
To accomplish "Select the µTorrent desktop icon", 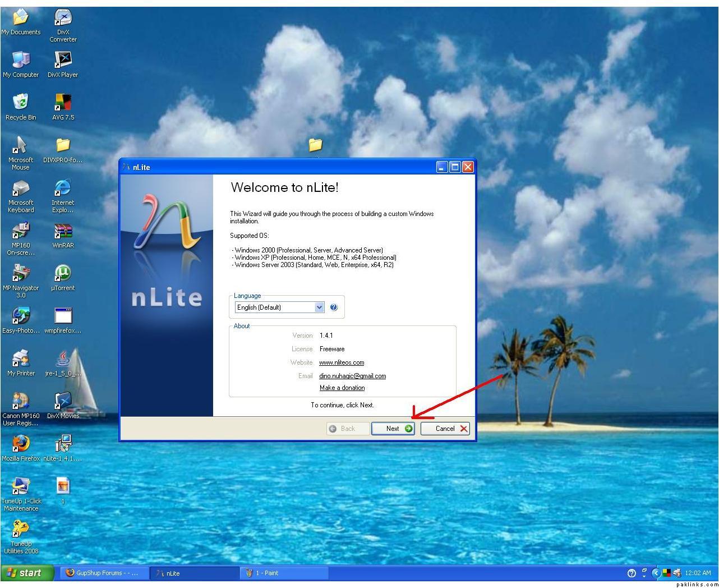I will [63, 274].
